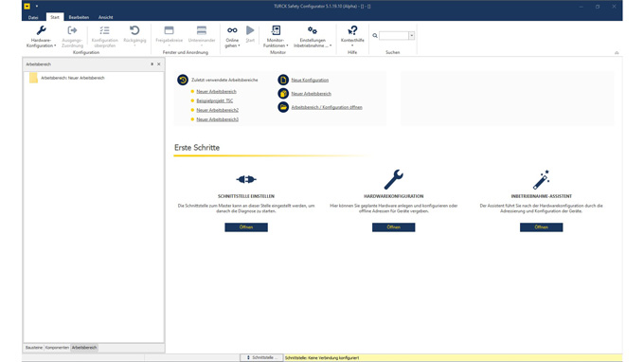Expand the search box dropdown arrow
Viewport: 644px width, 362px height.
click(x=411, y=36)
